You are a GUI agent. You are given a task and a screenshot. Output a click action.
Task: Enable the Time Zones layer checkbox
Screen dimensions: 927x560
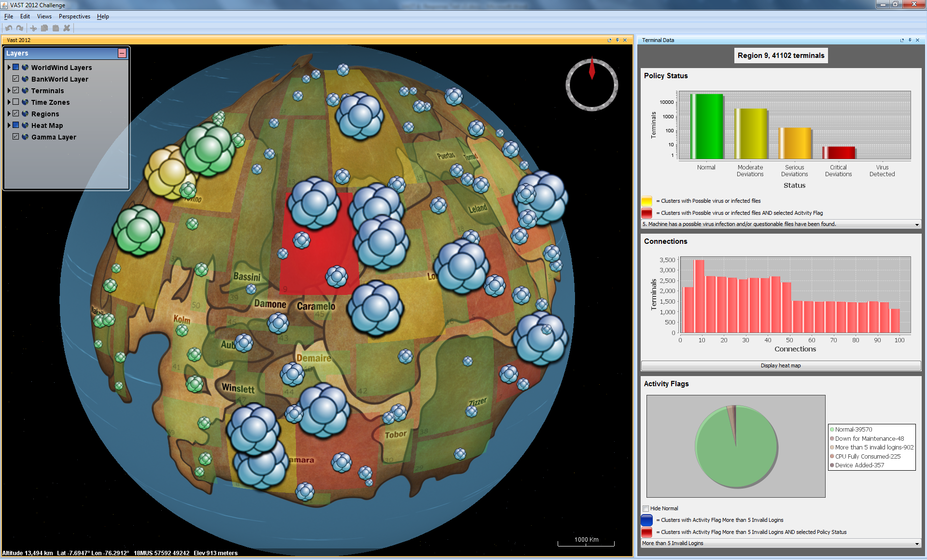point(16,102)
